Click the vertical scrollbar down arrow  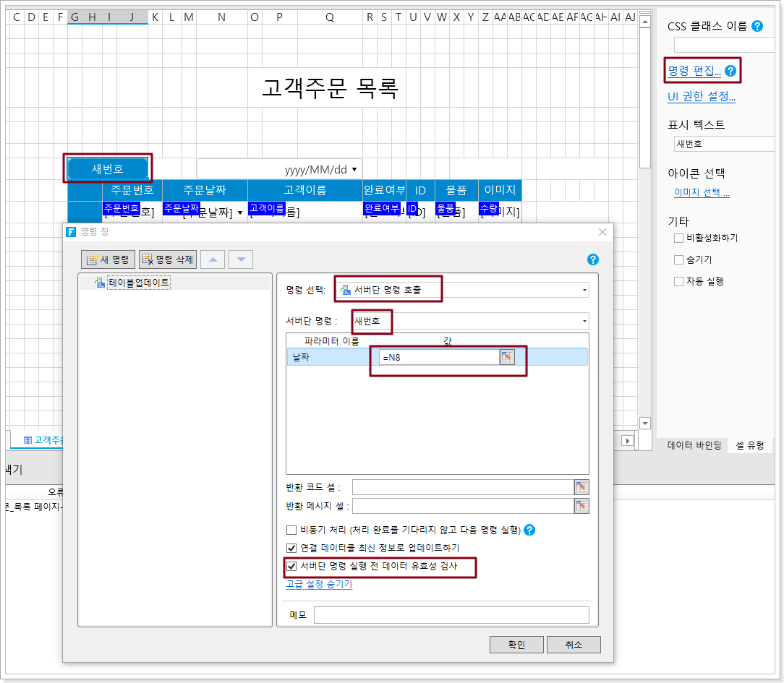pyautogui.click(x=645, y=423)
